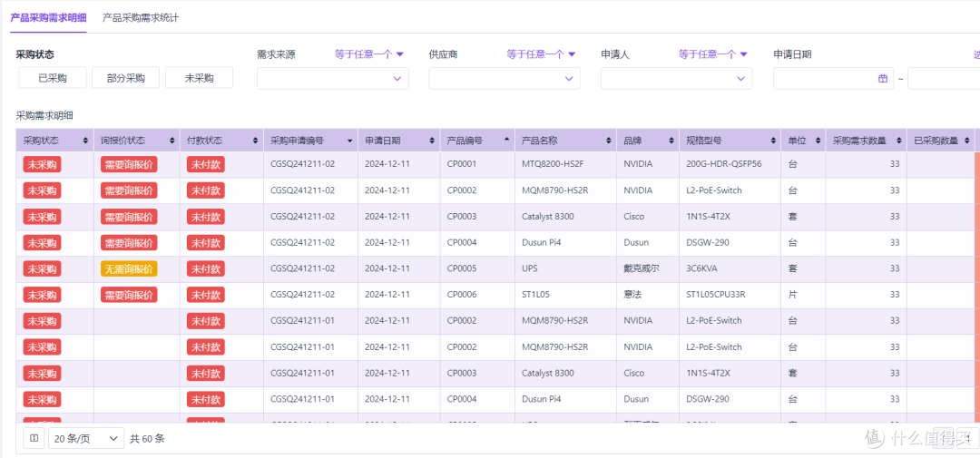Screen dimensions: 980x458
Task: Sort by 申请日期 column icon
Action: point(433,141)
